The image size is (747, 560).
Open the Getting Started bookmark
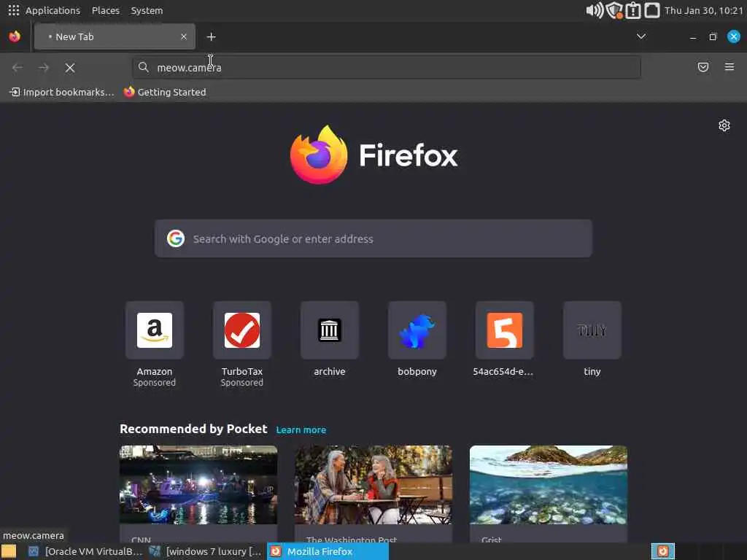tap(165, 93)
